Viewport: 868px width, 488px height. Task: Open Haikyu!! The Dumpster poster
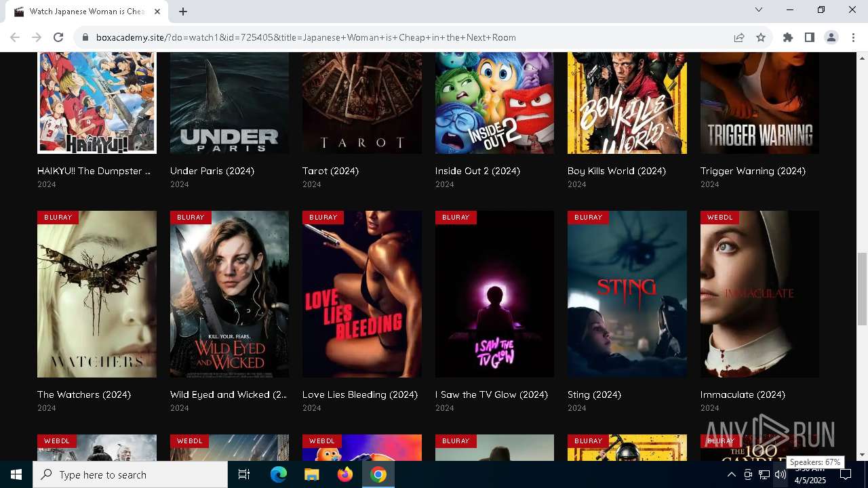pos(97,103)
